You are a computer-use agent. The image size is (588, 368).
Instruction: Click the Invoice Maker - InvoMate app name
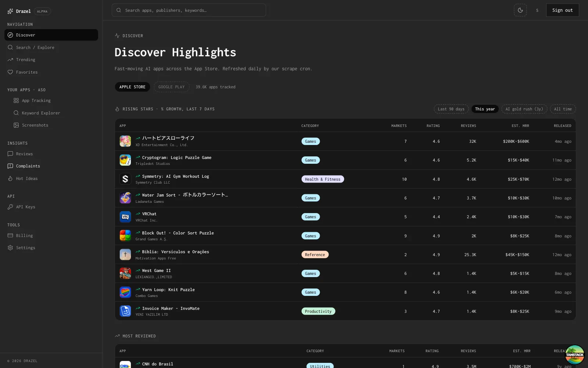click(x=171, y=308)
